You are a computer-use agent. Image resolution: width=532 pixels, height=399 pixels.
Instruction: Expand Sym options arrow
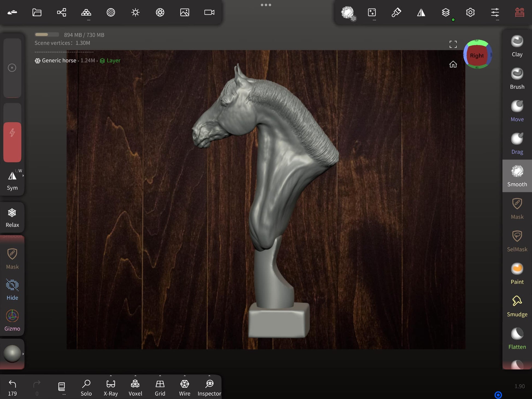23,176
